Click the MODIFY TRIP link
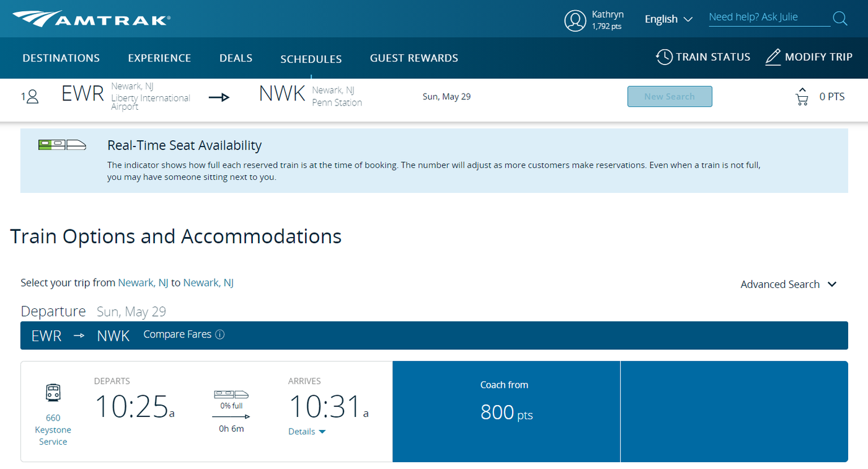Viewport: 868px width, 469px height. pyautogui.click(x=818, y=57)
